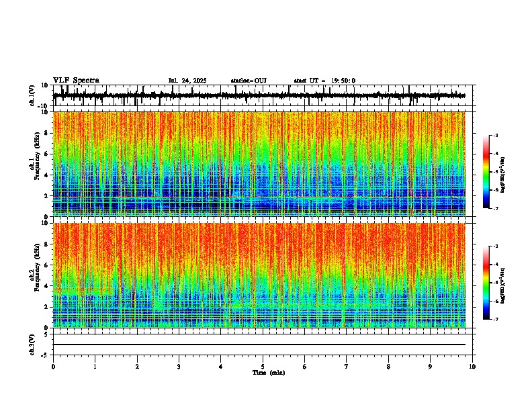Click the "-3" label on ch.1 color bar
This screenshot has width=532, height=411.
[x=496, y=135]
